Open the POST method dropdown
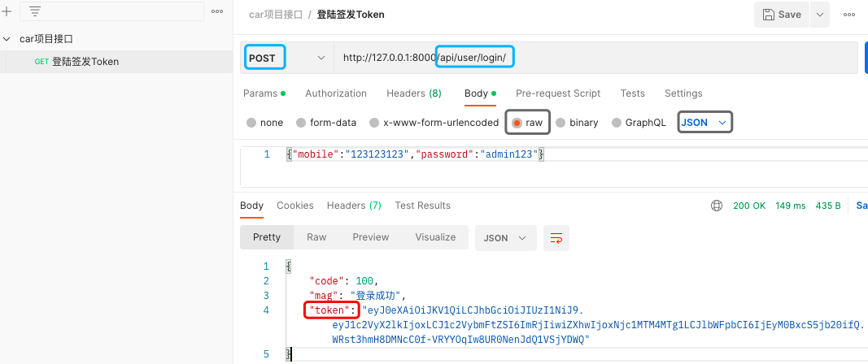 pos(286,58)
